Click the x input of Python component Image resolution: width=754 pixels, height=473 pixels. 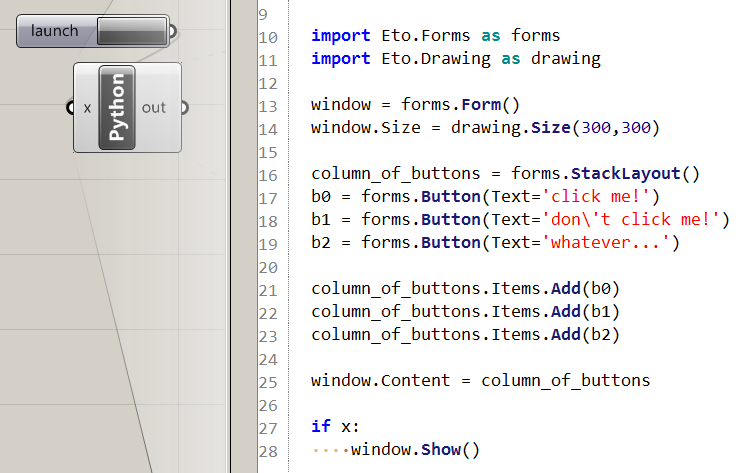(87, 108)
